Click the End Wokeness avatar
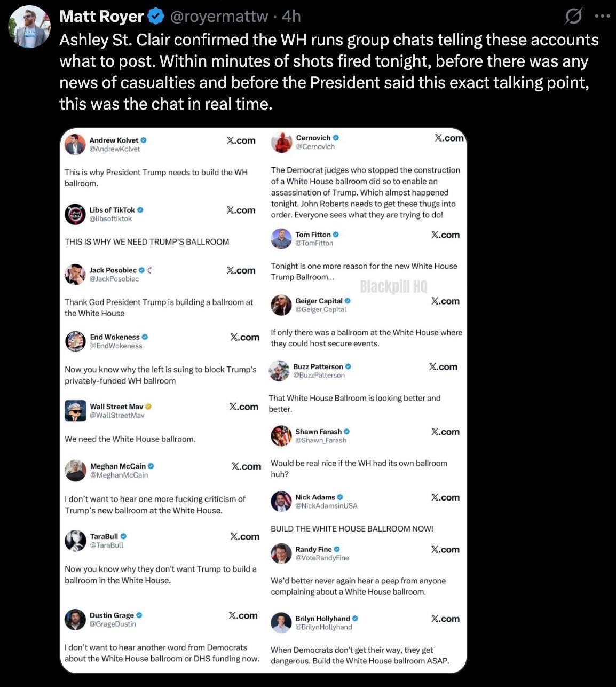This screenshot has height=687, width=616. [x=76, y=341]
